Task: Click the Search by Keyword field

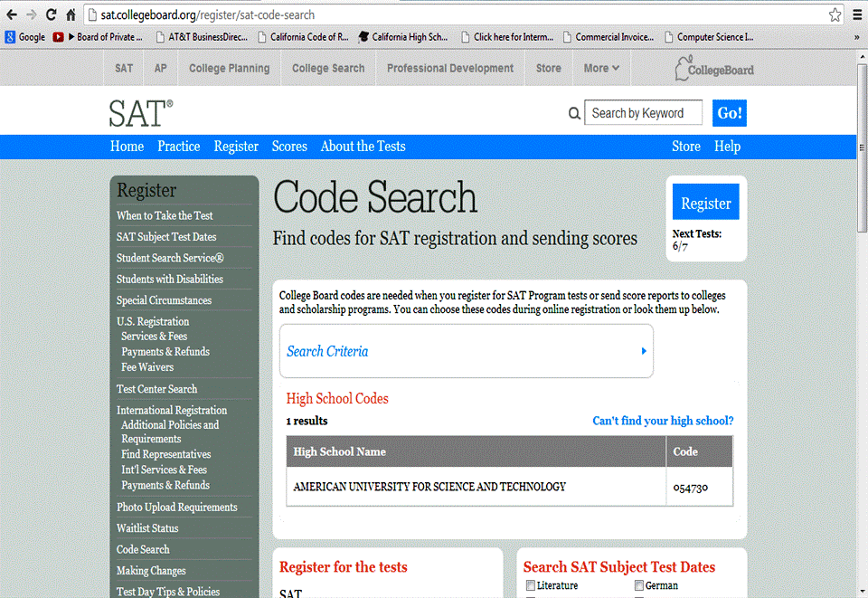Action: click(x=643, y=113)
